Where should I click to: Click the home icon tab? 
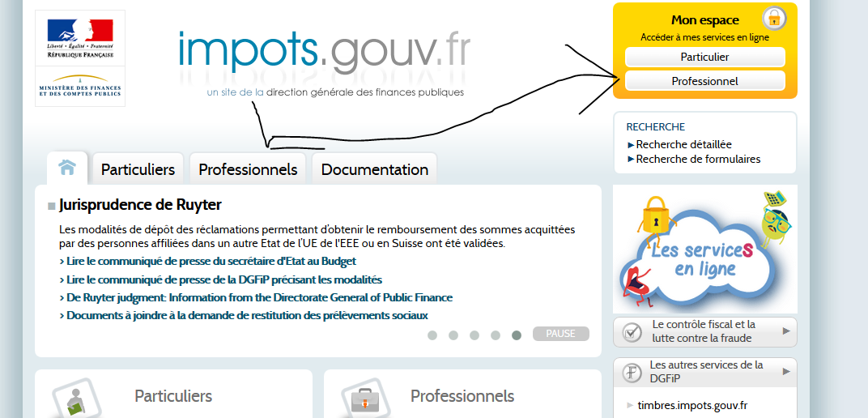[67, 168]
